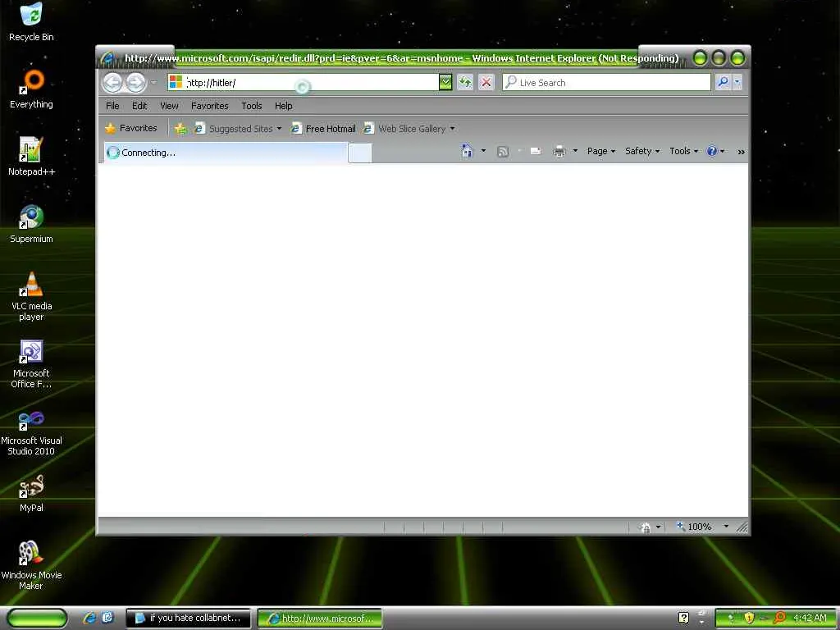This screenshot has width=840, height=630.
Task: Click the green Refresh arrows button
Action: click(465, 83)
